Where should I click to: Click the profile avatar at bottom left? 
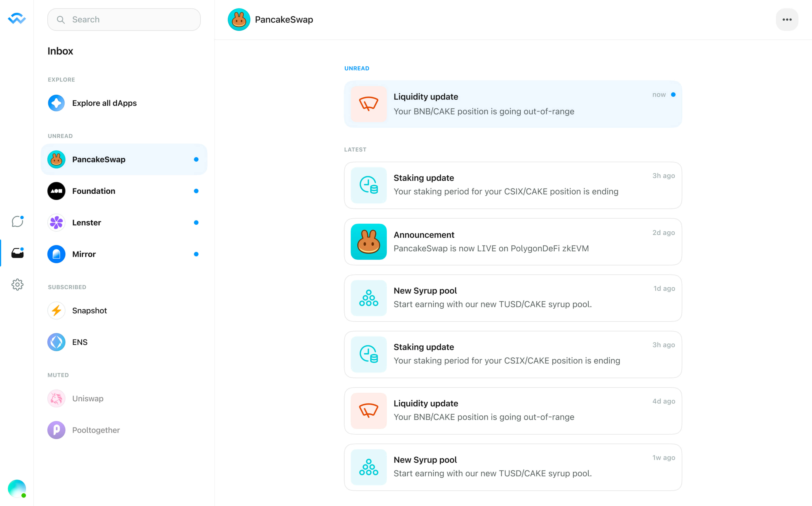(17, 488)
